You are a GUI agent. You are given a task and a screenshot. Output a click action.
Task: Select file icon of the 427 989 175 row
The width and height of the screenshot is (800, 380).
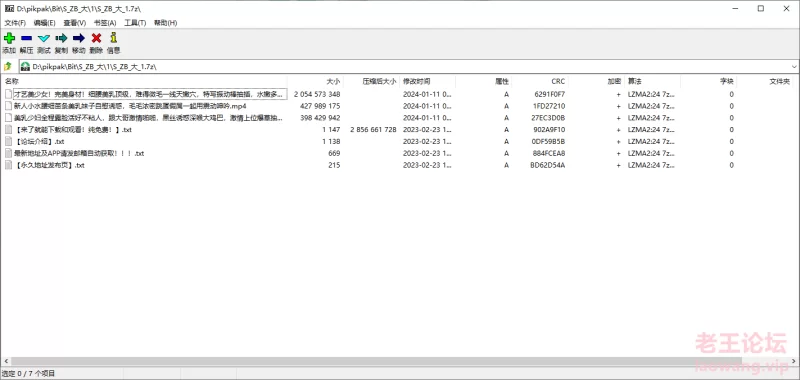pos(8,106)
